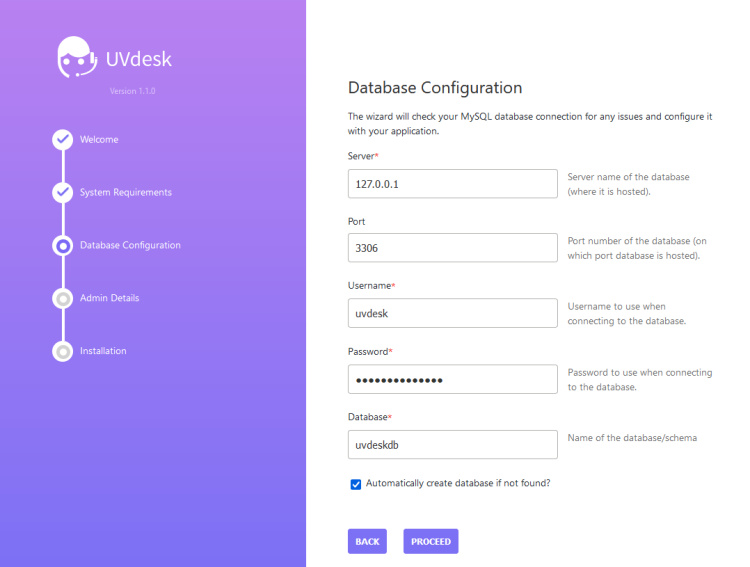This screenshot has width=750, height=567.
Task: Click the Welcome step checkmark icon
Action: [x=63, y=139]
